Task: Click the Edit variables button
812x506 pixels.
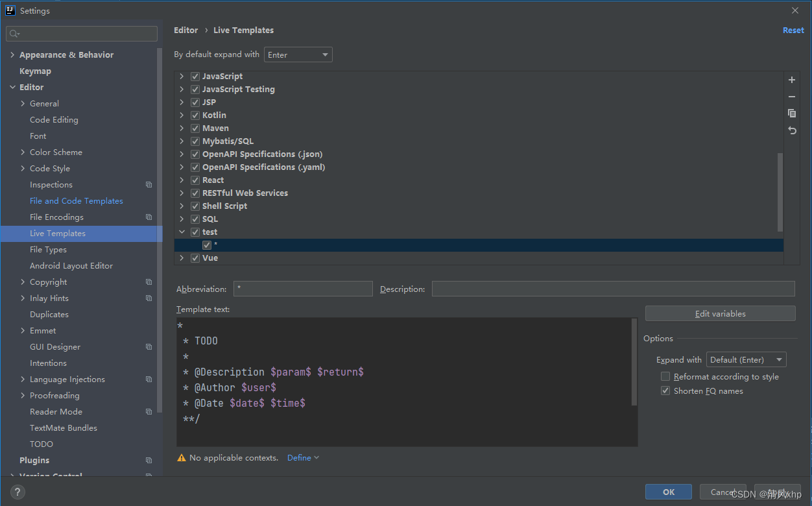Action: 720,314
